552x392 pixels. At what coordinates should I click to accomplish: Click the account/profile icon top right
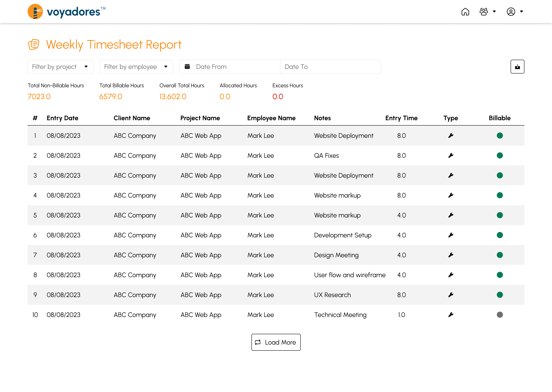(x=510, y=11)
